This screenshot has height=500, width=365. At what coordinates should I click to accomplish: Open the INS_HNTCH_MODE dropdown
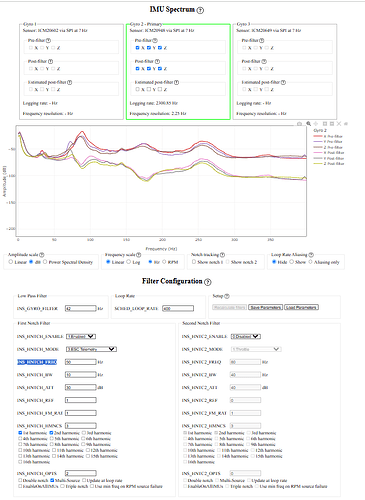(91, 349)
